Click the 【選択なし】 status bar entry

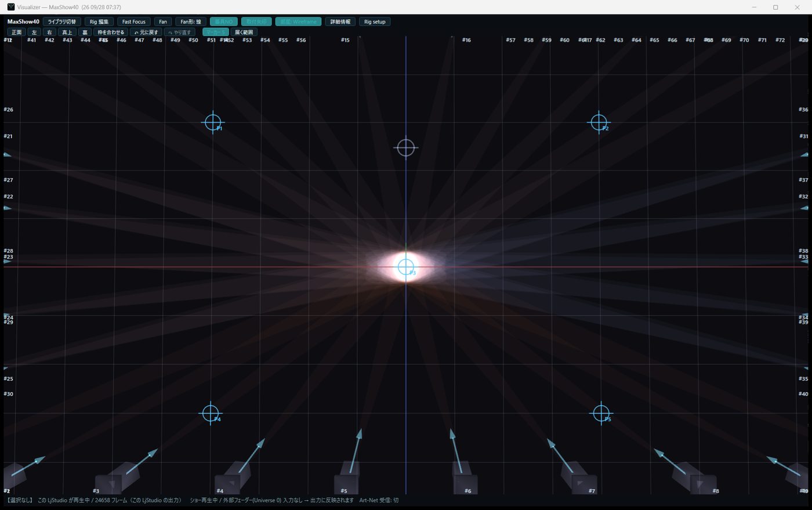click(x=19, y=500)
